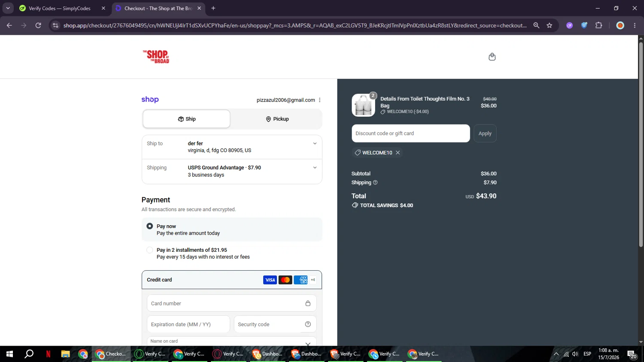This screenshot has height=362, width=644.
Task: Open the Chrome three-dot menu
Action: pos(635,25)
